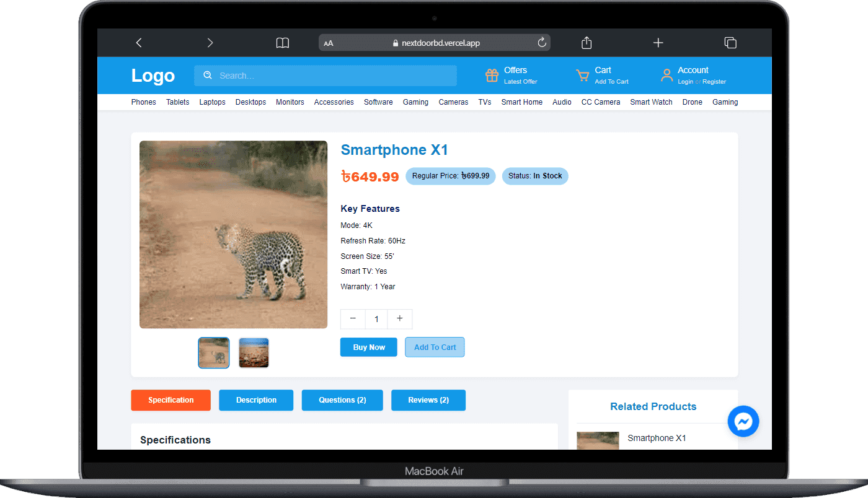
Task: Open the Tablets category
Action: click(x=178, y=102)
